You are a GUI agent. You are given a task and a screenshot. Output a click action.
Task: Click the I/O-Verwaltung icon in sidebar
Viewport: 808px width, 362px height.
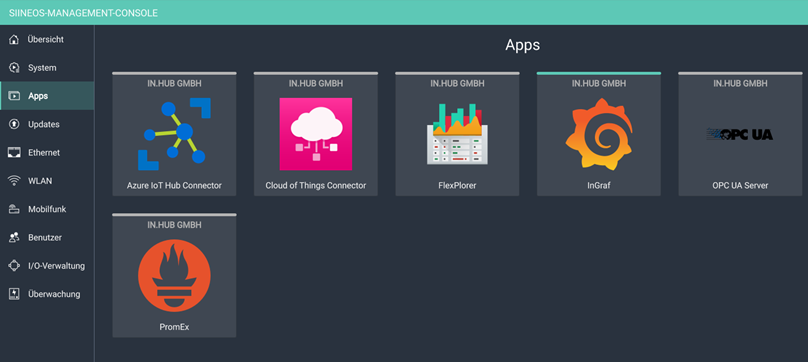point(14,266)
